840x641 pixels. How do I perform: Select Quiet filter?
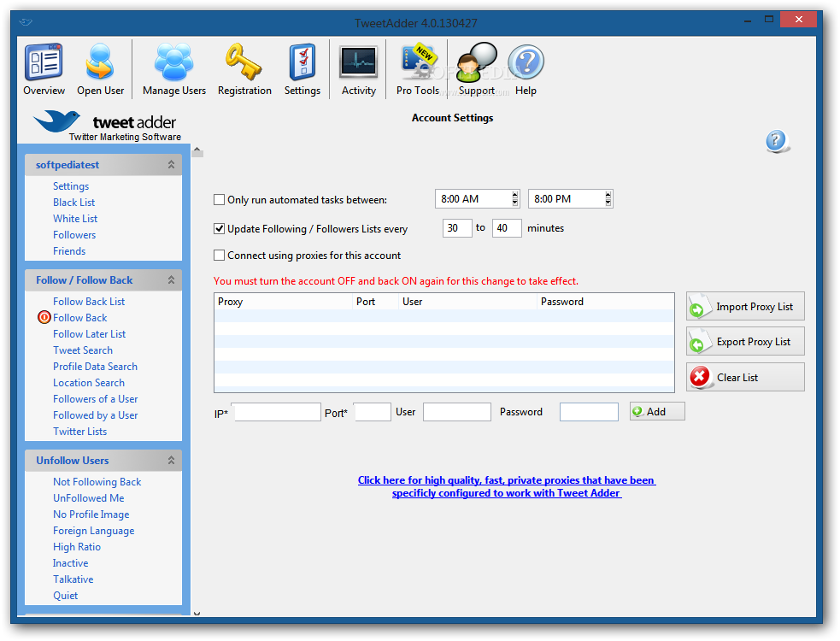[x=65, y=596]
